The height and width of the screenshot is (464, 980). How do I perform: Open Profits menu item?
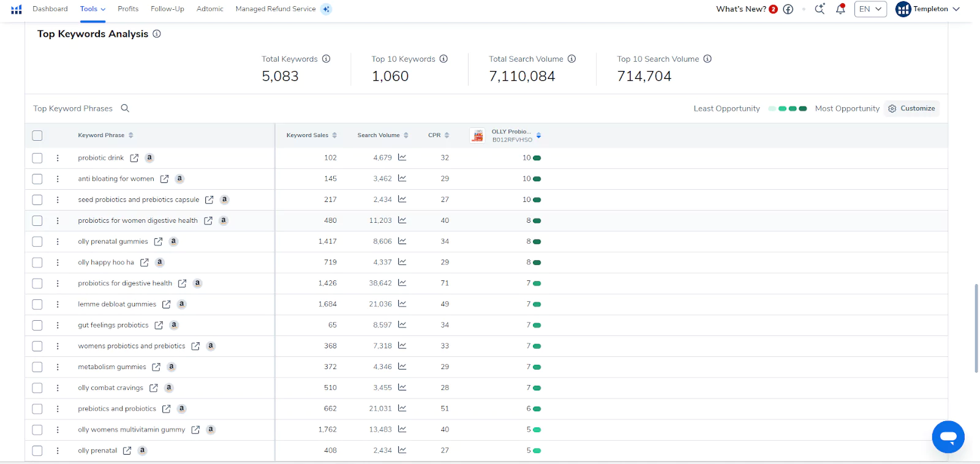128,9
